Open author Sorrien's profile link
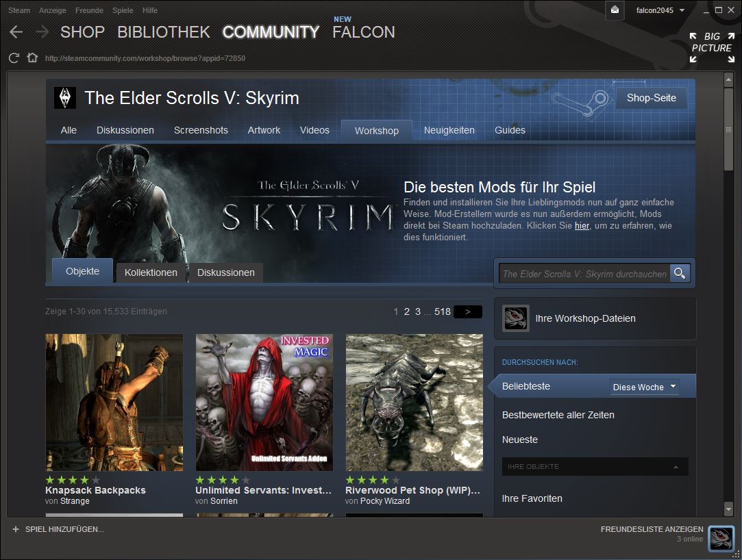The width and height of the screenshot is (742, 560). 224,501
